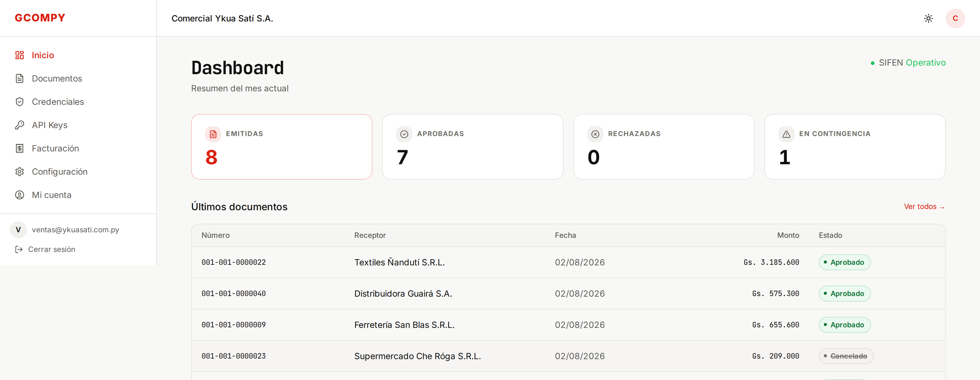Click the GCOMPY logo
This screenshot has height=380, width=980.
pyautogui.click(x=40, y=18)
